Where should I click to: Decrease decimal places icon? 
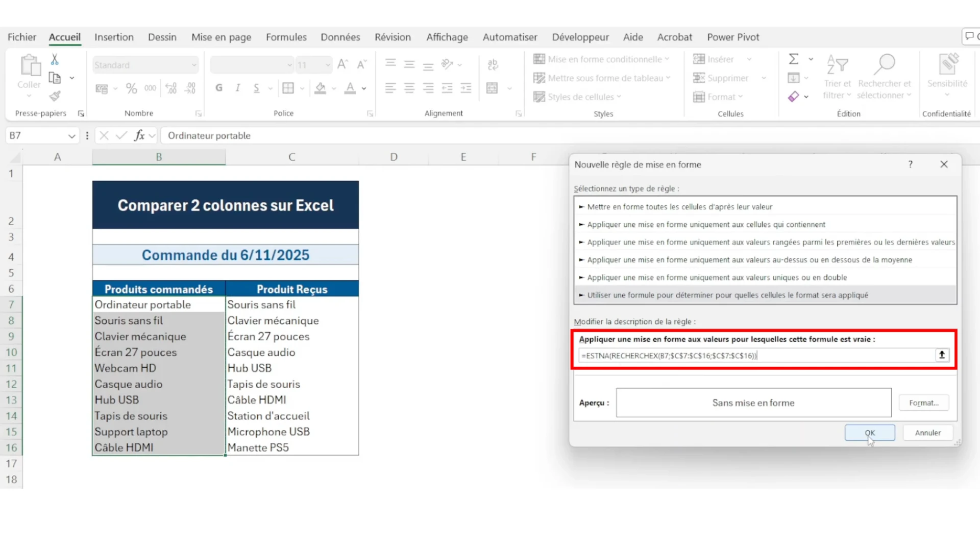tap(190, 88)
